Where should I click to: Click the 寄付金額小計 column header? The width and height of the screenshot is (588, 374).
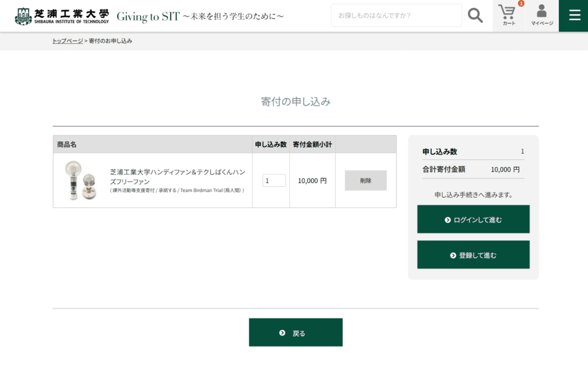[x=312, y=145]
